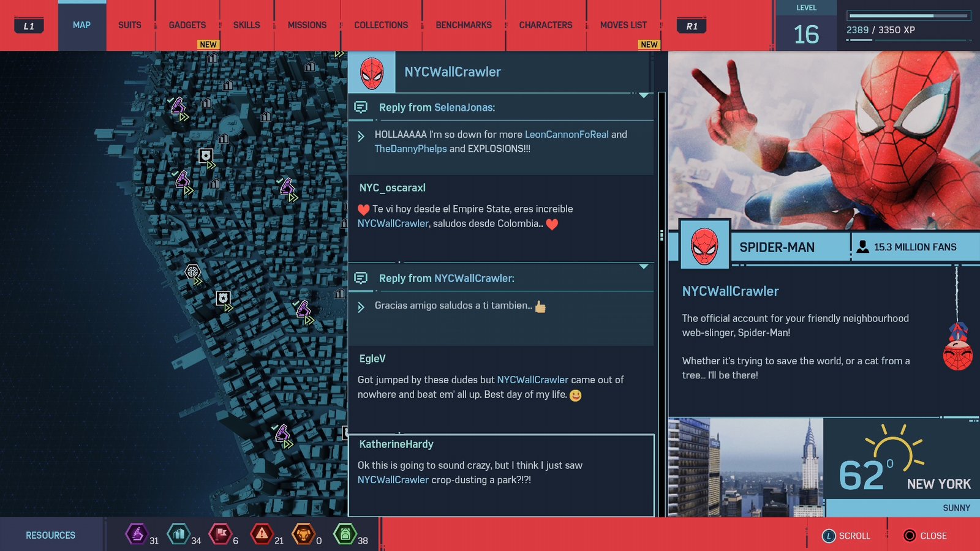Click the 15.3 MILLION FANS text
The width and height of the screenshot is (980, 551).
click(915, 247)
